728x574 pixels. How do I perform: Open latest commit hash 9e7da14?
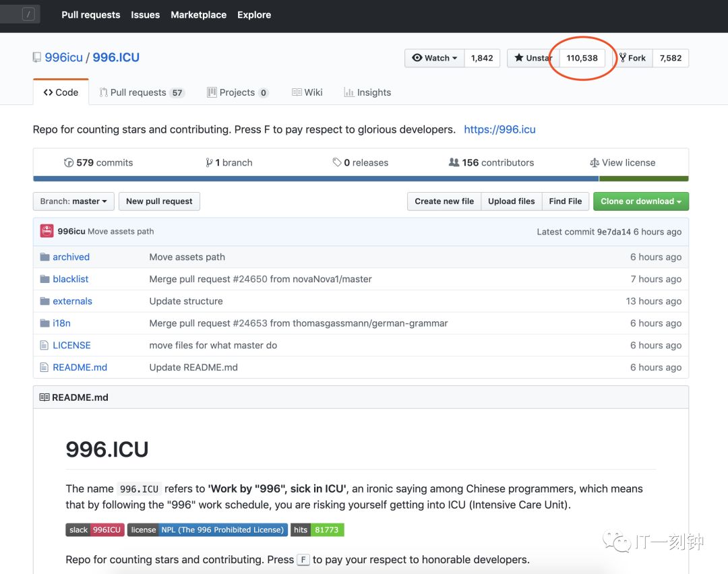(x=614, y=232)
